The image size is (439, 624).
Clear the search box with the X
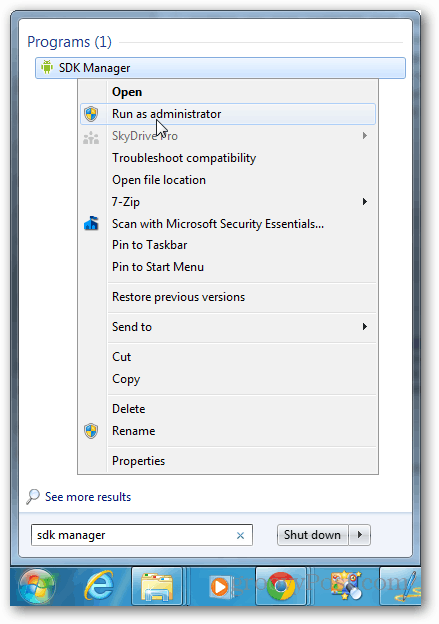(x=240, y=536)
